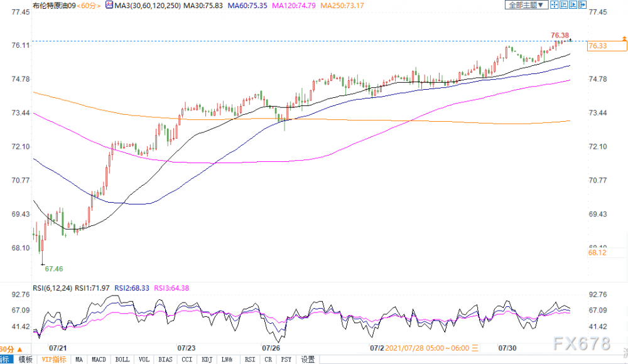
Task: Click the RSI3:64.38 value label
Action: point(171,288)
